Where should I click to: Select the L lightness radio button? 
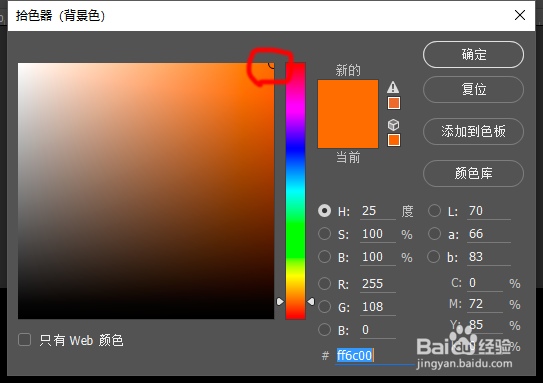tap(434, 211)
